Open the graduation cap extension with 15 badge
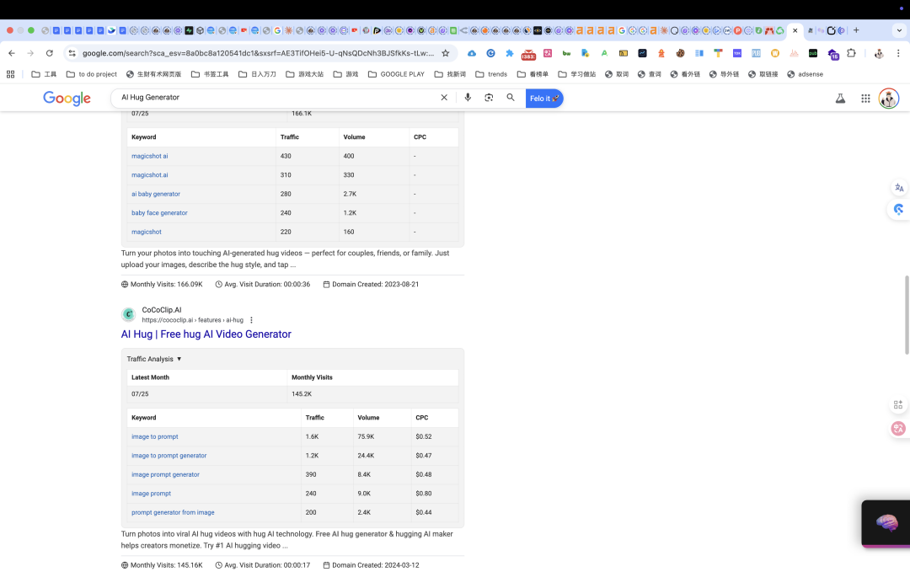This screenshot has height=588, width=910. pyautogui.click(x=832, y=55)
